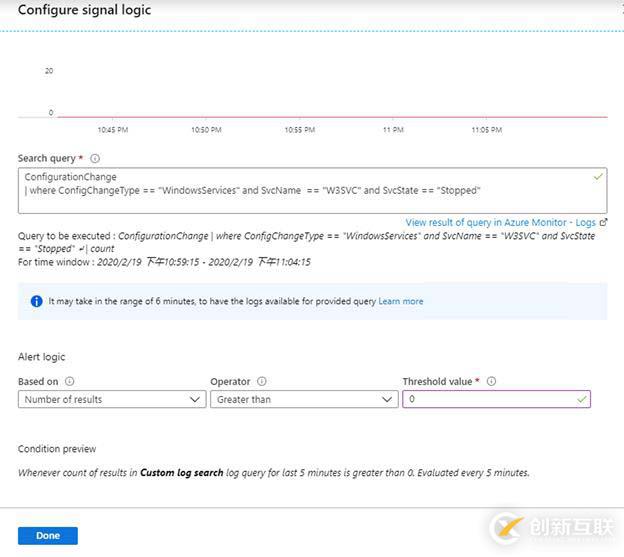This screenshot has width=624, height=557.
Task: Open the Learn more link
Action: [401, 301]
